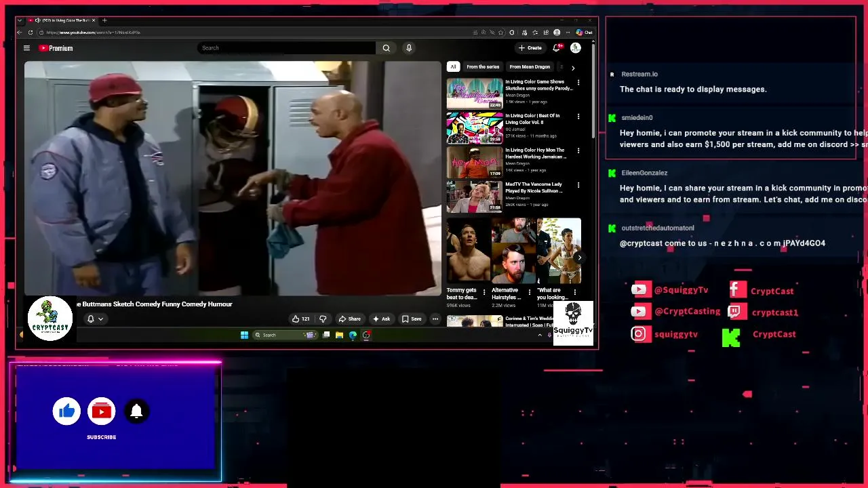This screenshot has height=488, width=868.
Task: Open In Living Color Game Shows video title
Action: 538,85
